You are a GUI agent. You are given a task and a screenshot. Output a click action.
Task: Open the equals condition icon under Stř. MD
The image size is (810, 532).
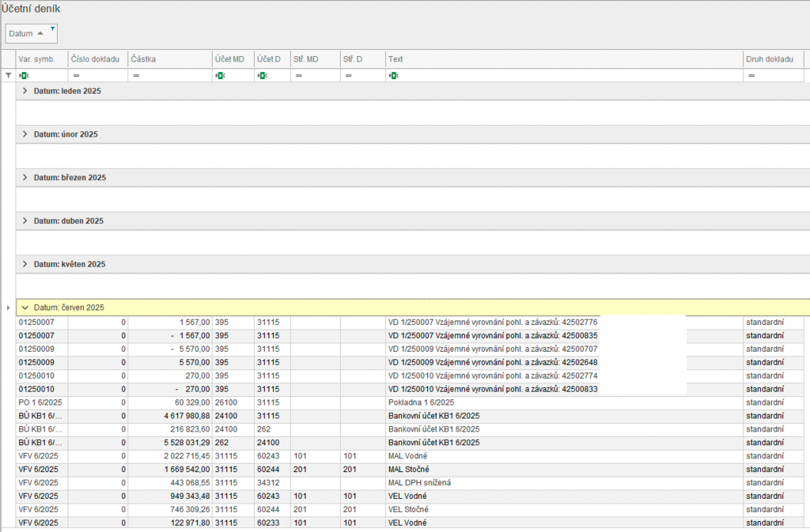tap(298, 75)
